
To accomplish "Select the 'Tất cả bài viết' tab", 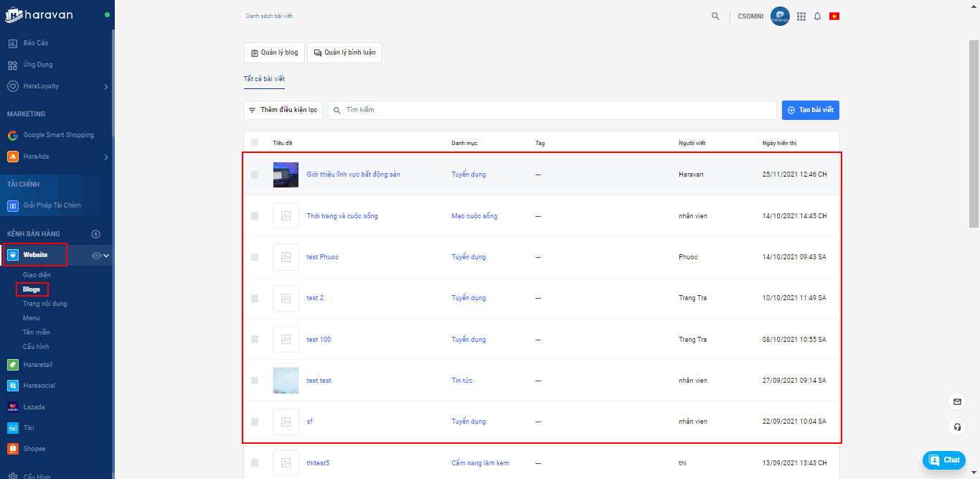I will tap(264, 79).
